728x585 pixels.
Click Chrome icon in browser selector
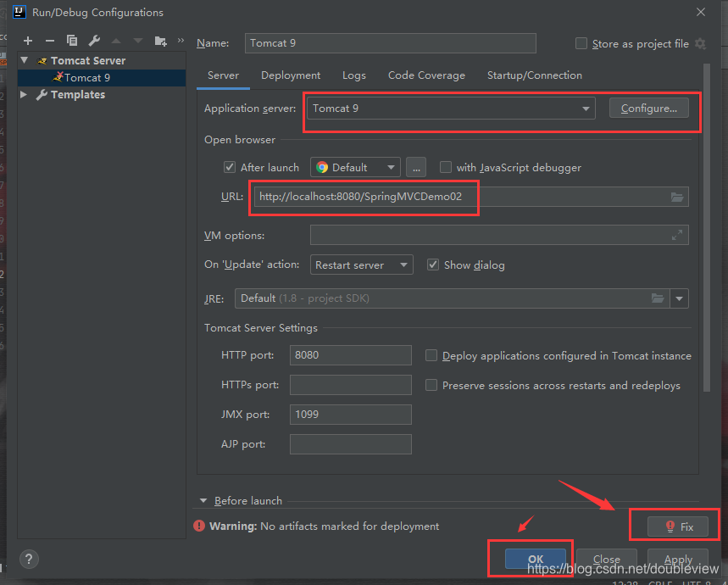click(x=322, y=167)
